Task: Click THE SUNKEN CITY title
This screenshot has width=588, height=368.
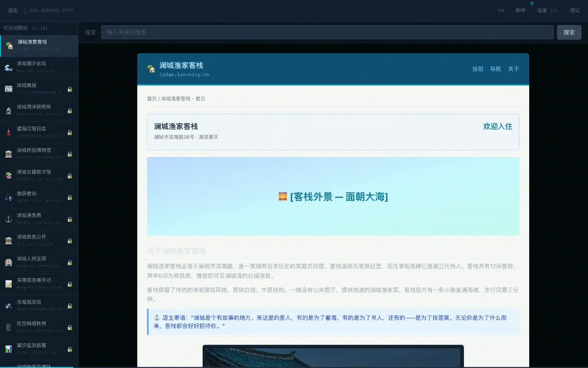Action: [51, 11]
